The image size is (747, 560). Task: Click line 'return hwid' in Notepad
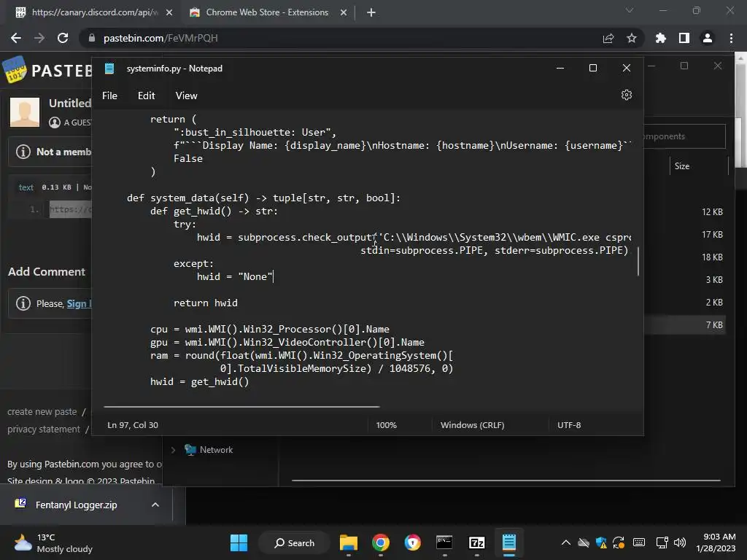205,303
